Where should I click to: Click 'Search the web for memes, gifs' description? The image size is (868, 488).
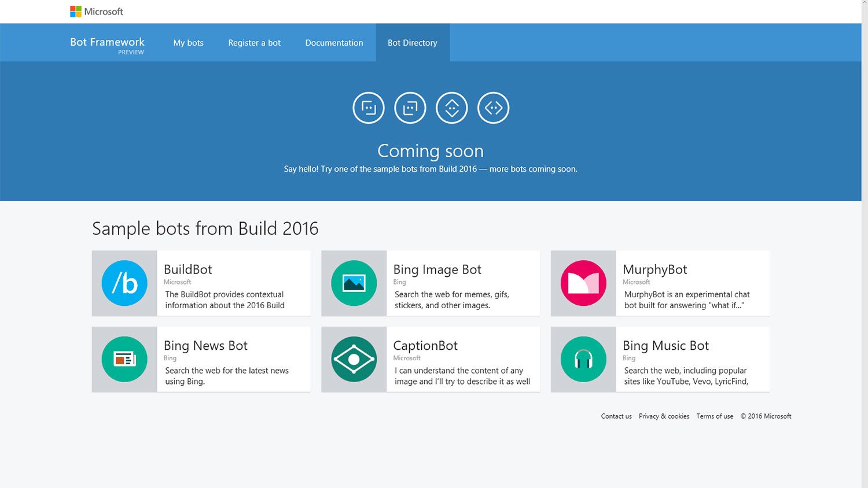[x=452, y=300]
